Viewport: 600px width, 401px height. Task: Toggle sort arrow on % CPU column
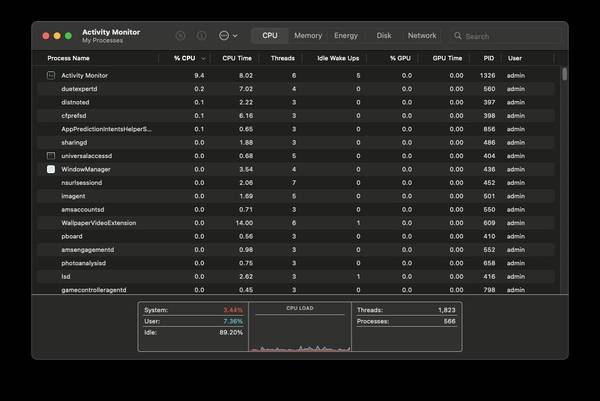pyautogui.click(x=204, y=59)
